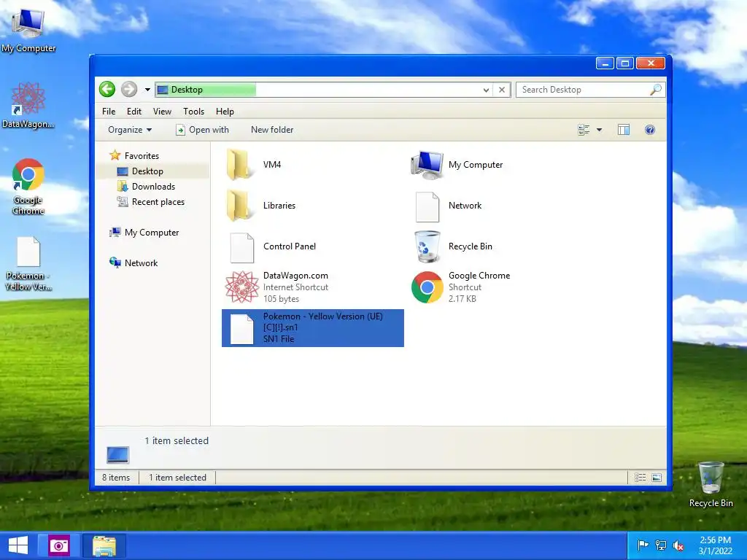Click "1 item selected" in the status bar
Screen dimensions: 747x560
coord(177,477)
